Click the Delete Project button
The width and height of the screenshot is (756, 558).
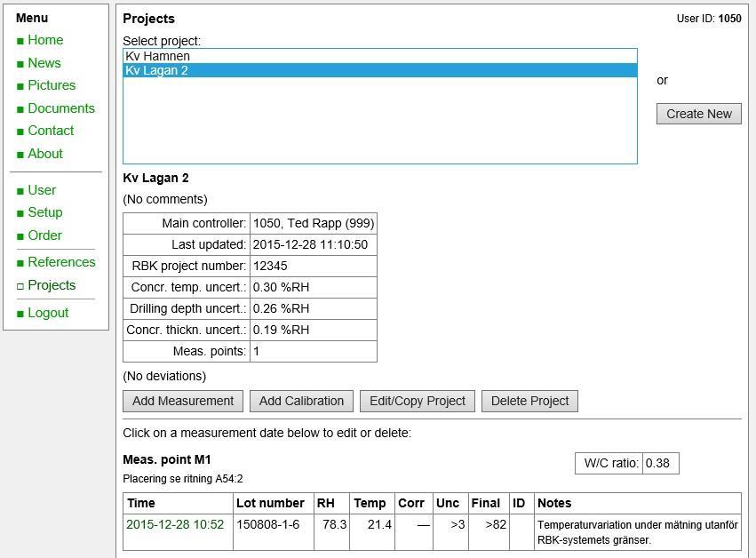[x=529, y=402]
